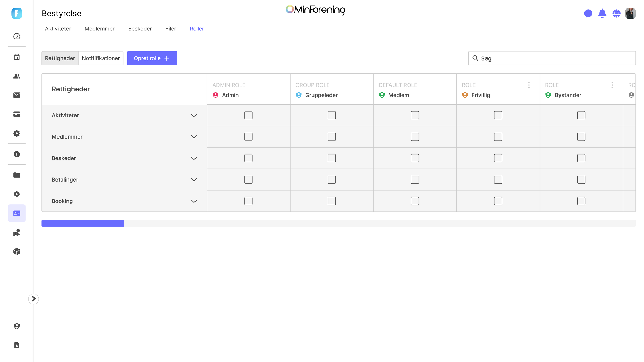Open the 3D box icon in sidebar

[17, 252]
